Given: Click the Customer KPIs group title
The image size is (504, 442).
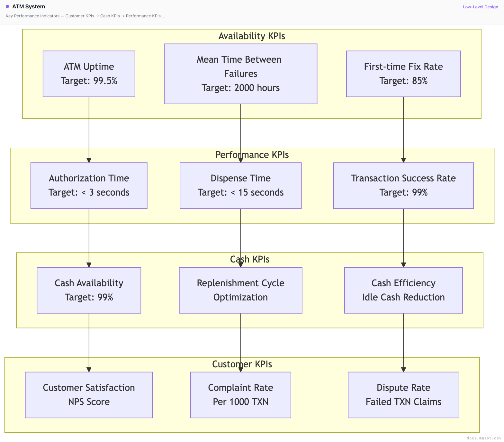Looking at the screenshot, I should [x=242, y=364].
